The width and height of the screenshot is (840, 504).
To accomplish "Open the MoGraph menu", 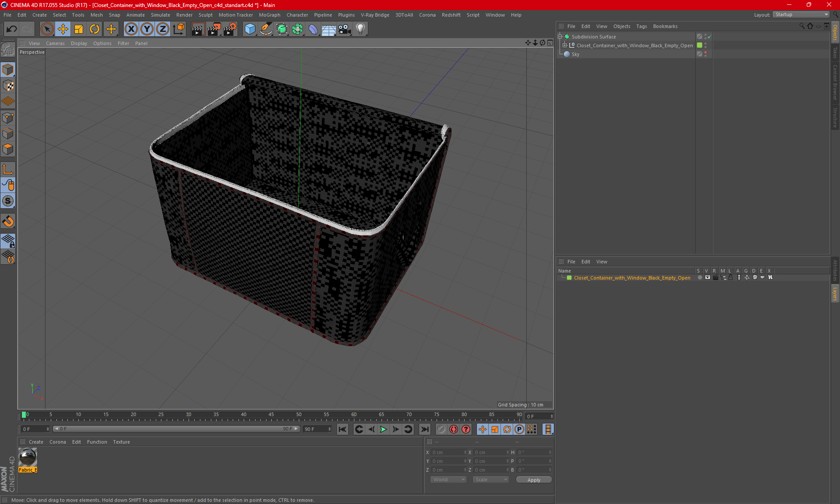I will point(269,15).
